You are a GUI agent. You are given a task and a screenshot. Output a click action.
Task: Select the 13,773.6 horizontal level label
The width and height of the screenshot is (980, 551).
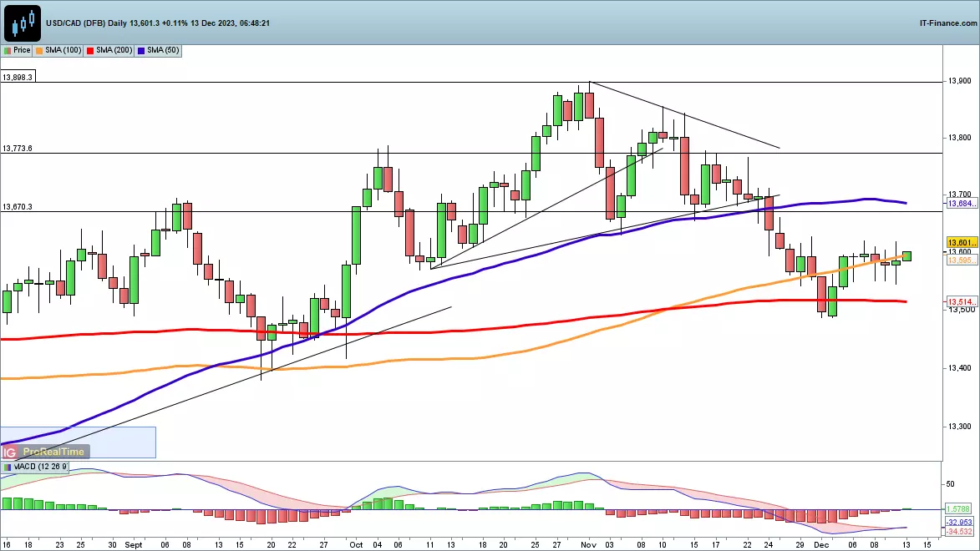pos(18,148)
